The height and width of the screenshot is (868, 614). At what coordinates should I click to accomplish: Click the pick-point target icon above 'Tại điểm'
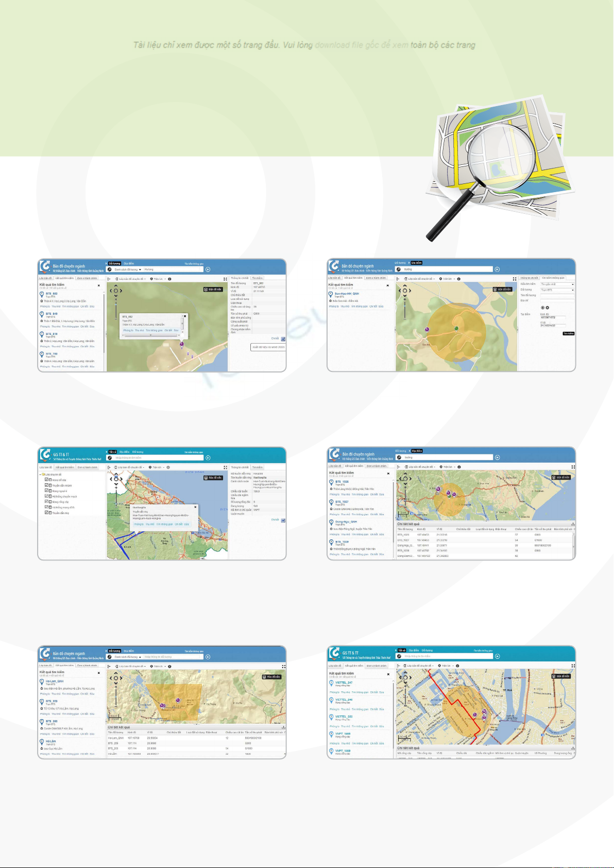point(542,308)
